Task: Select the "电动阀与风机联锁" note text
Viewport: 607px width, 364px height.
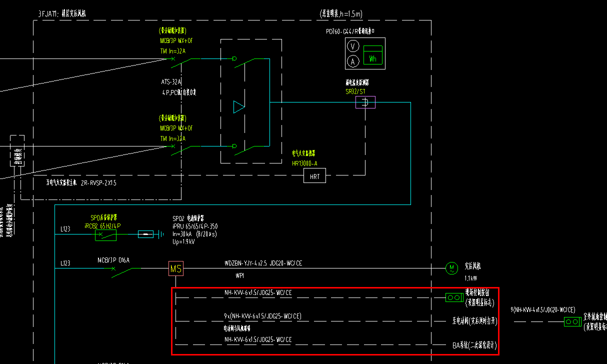Action: pyautogui.click(x=237, y=328)
